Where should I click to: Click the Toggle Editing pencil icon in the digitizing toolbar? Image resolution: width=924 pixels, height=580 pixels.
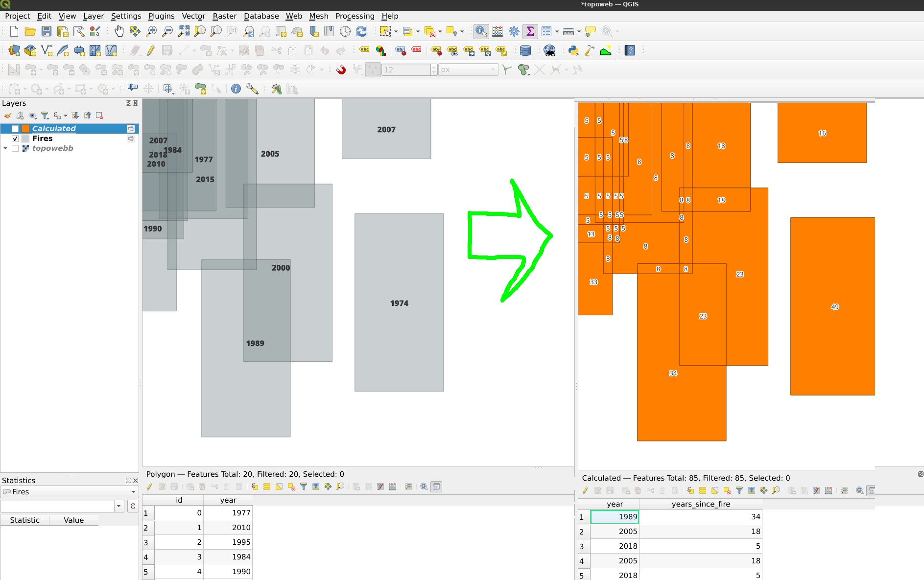(x=151, y=50)
